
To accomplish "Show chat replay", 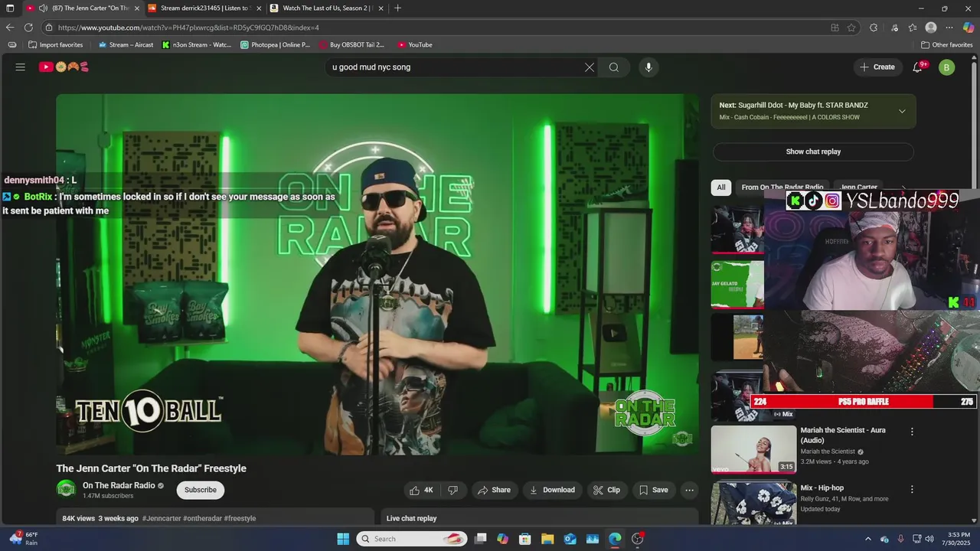I will [813, 152].
